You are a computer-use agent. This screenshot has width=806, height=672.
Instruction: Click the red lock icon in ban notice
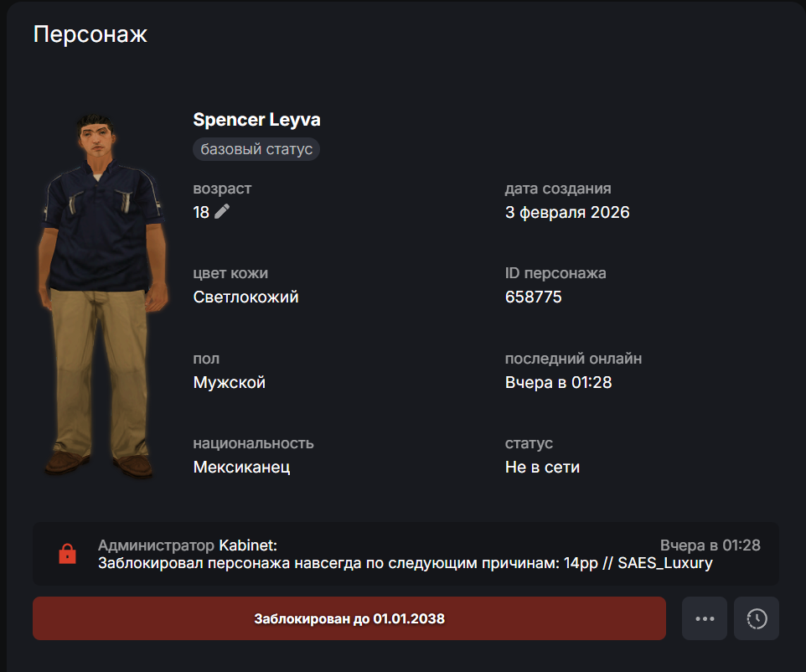pyautogui.click(x=67, y=554)
